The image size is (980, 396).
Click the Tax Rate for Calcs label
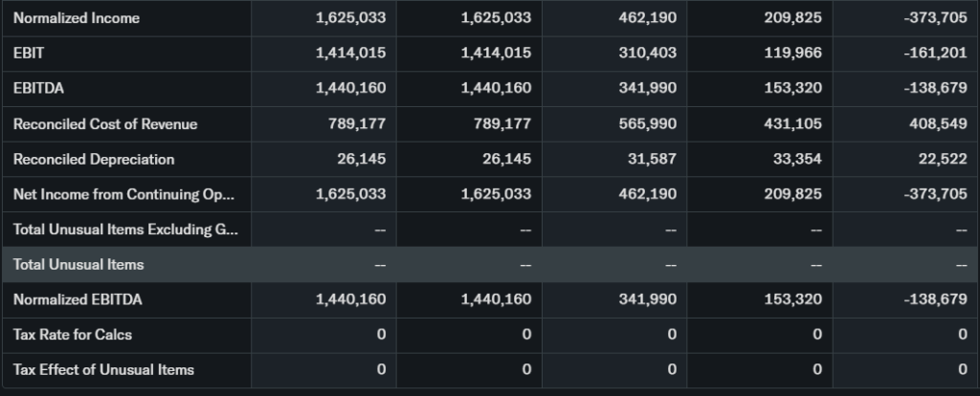pos(73,335)
